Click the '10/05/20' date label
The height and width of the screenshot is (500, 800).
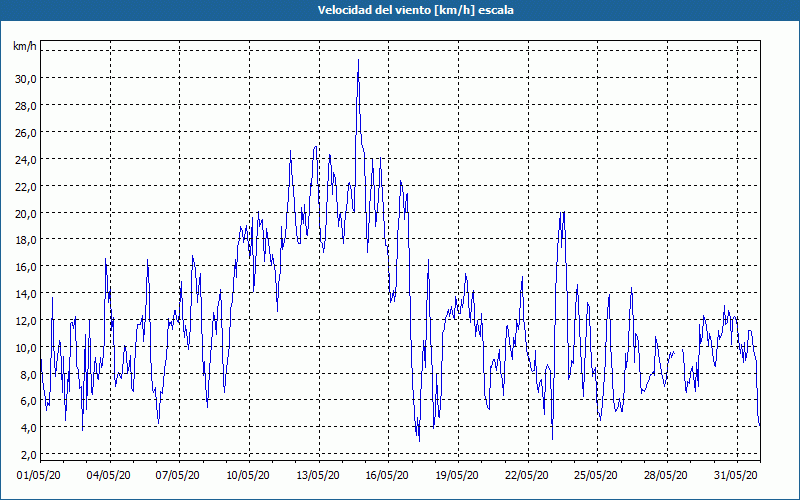(248, 476)
